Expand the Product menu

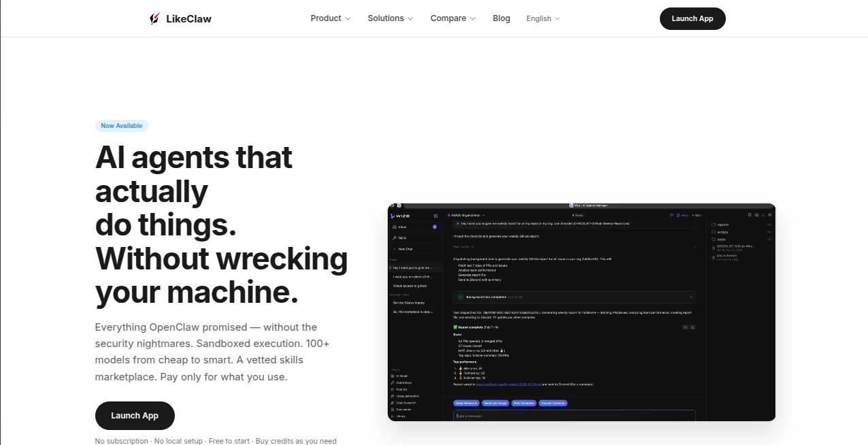click(331, 18)
